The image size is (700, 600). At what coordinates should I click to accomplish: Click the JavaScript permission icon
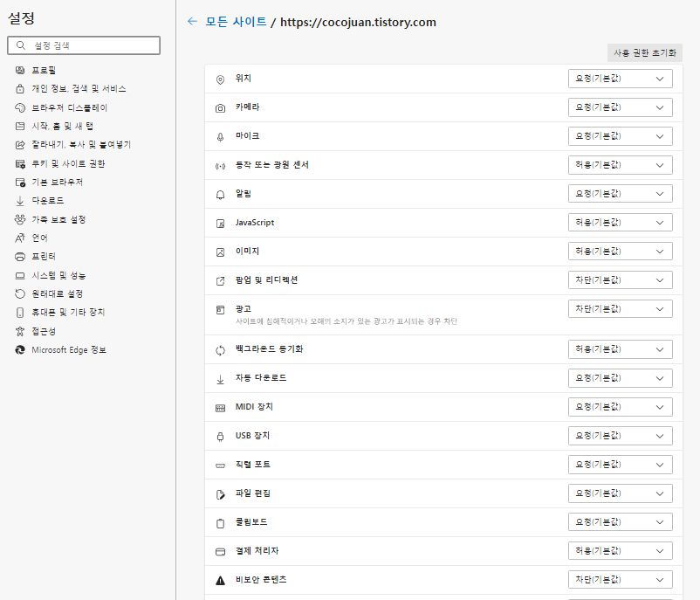(x=219, y=222)
